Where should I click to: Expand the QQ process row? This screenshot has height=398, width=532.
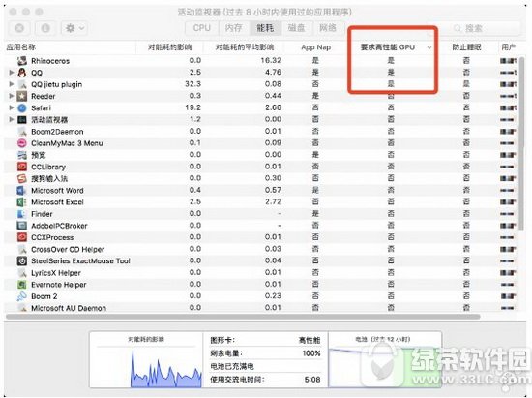tap(12, 73)
